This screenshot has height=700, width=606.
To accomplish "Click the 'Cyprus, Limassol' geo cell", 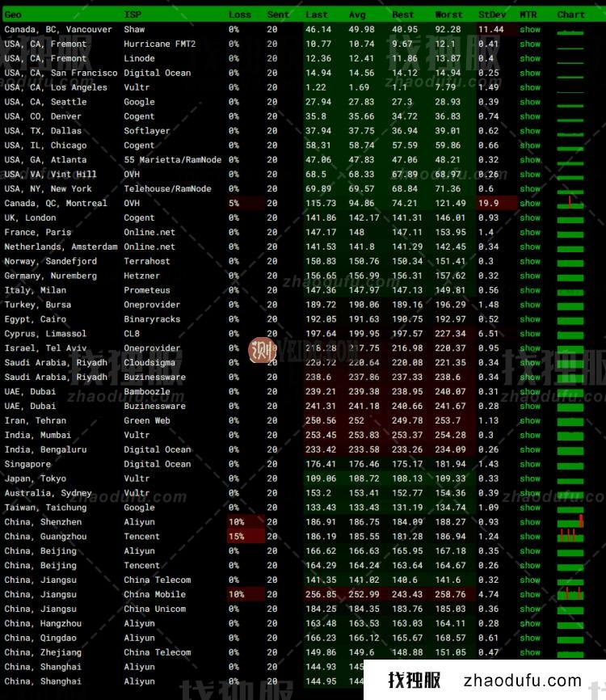I will (45, 334).
